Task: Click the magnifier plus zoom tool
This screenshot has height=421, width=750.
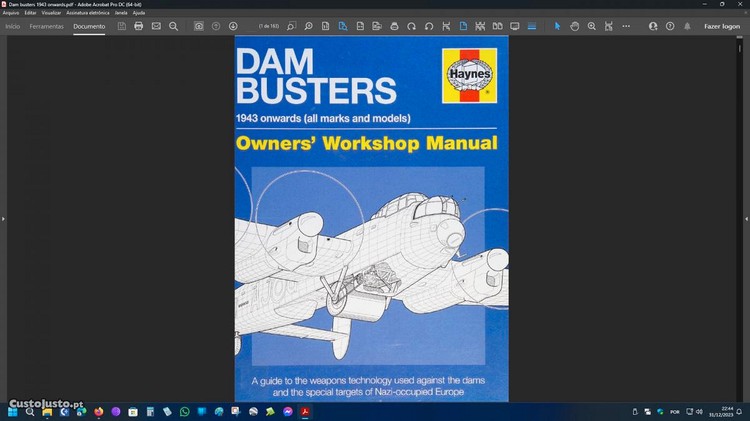Action: 592,26
